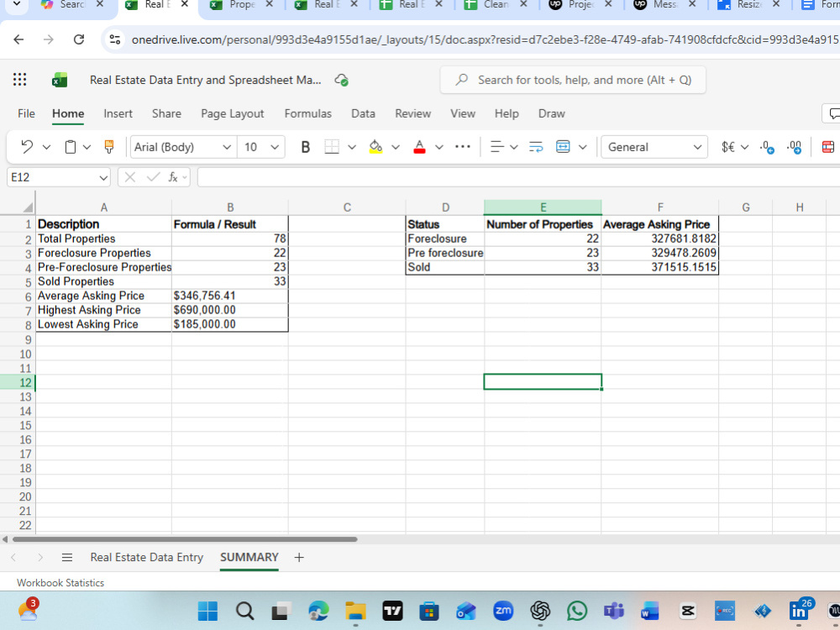The height and width of the screenshot is (630, 840).
Task: Click the Share tab
Action: click(x=166, y=113)
